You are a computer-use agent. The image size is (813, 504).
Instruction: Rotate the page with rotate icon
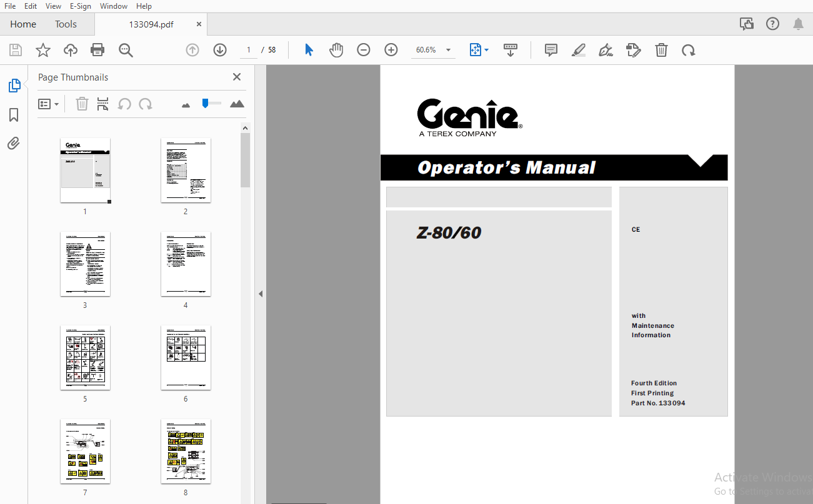[x=689, y=50]
